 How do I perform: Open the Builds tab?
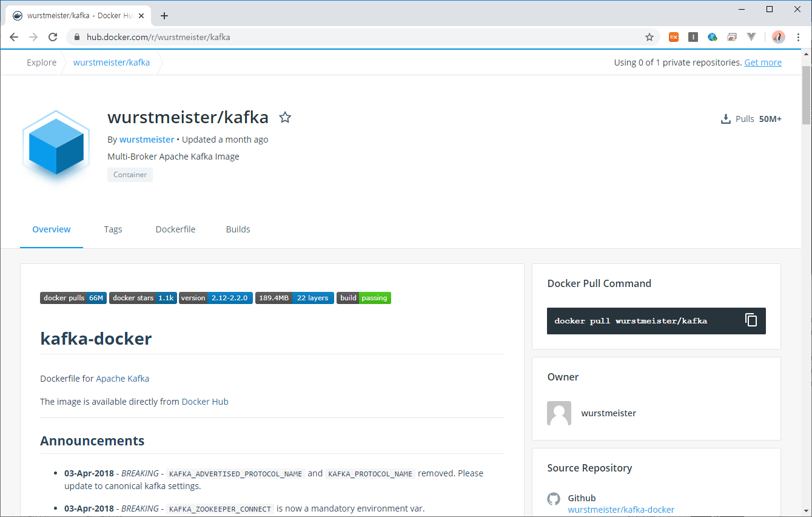pyautogui.click(x=238, y=229)
